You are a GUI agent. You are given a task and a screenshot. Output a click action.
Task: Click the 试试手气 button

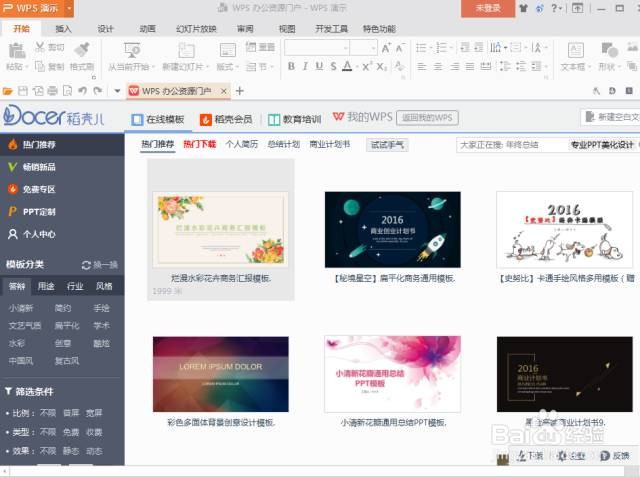coord(387,144)
